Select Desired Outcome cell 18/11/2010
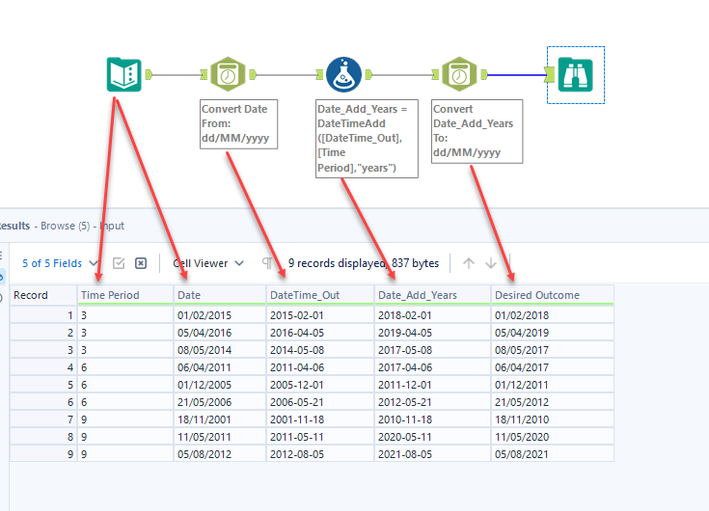Viewport: 709px width, 511px height. 553,420
